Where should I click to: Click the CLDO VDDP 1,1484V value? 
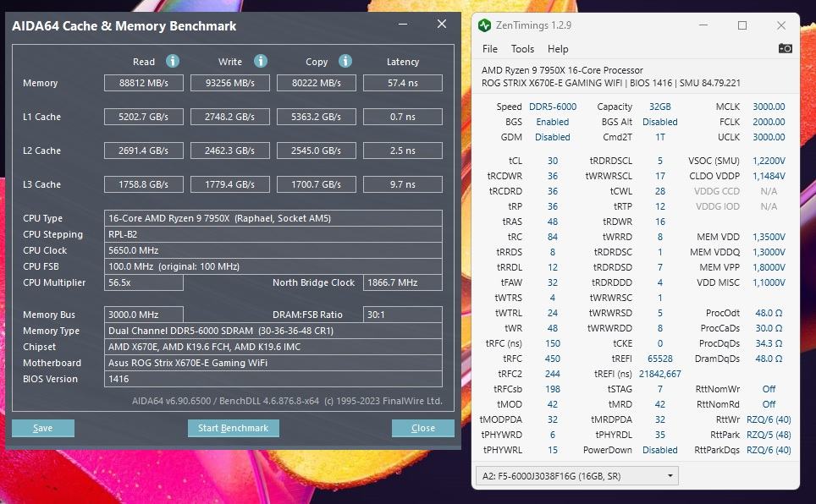(769, 176)
